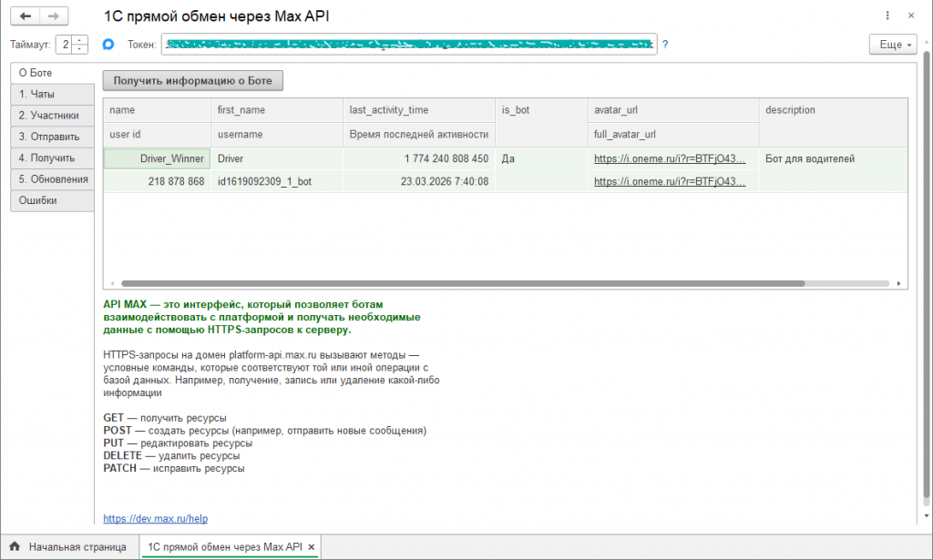Screen dimensions: 933x560
Task: Click the table scroll-right arrow
Action: pyautogui.click(x=898, y=283)
